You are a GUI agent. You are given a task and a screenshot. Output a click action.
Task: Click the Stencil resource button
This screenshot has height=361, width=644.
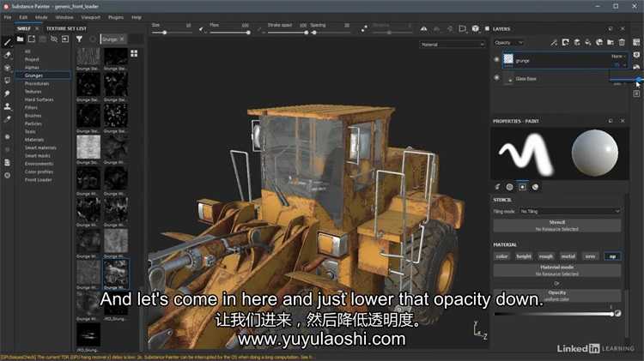(x=557, y=226)
